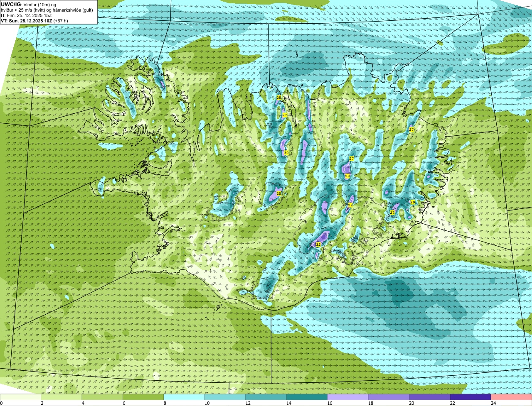Click the legend scale label 6
Viewport: 532px width, 406px height.
[123, 403]
